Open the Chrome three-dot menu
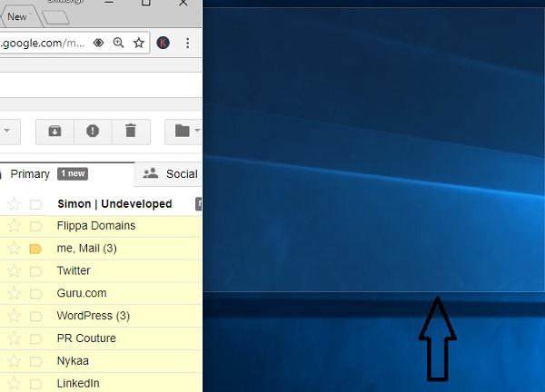545x392 pixels. tap(187, 43)
